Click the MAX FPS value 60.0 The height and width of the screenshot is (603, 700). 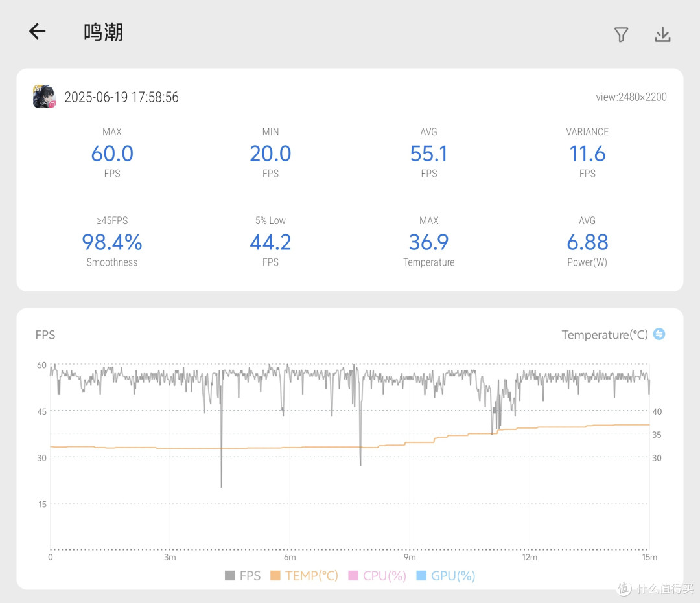112,154
